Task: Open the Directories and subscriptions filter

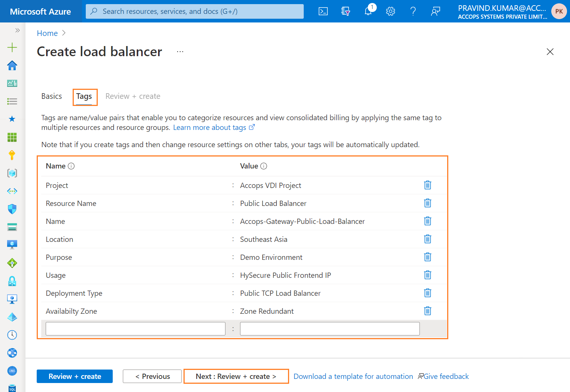Action: click(x=346, y=11)
